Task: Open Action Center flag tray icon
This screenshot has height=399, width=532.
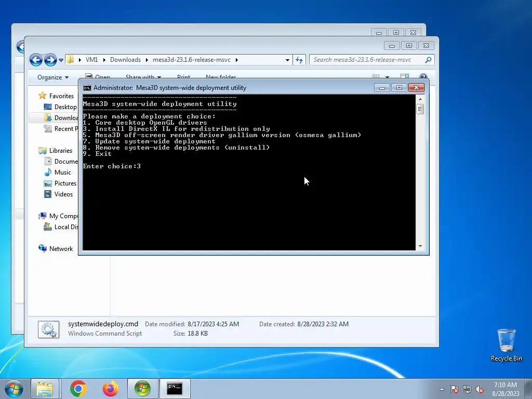Action: click(455, 389)
